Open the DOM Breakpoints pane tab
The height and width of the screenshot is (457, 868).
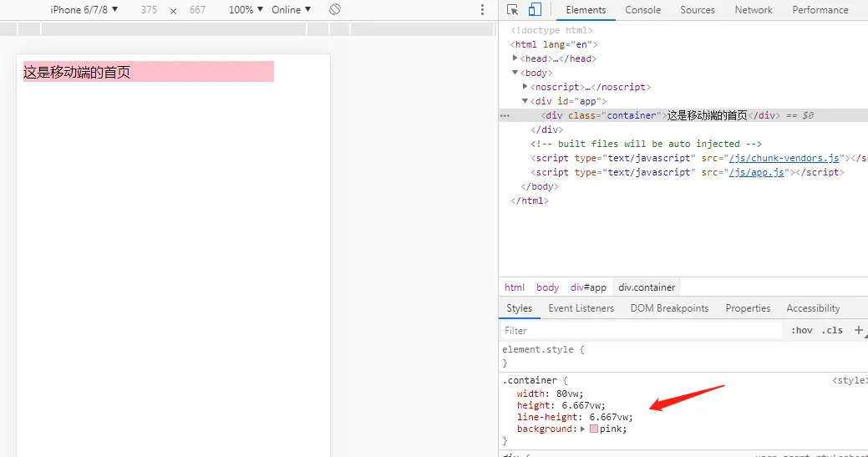[669, 308]
